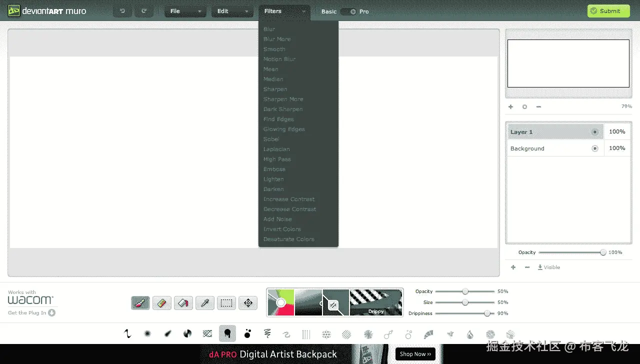Pick the eyedropper tool
The height and width of the screenshot is (364, 640).
point(205,302)
